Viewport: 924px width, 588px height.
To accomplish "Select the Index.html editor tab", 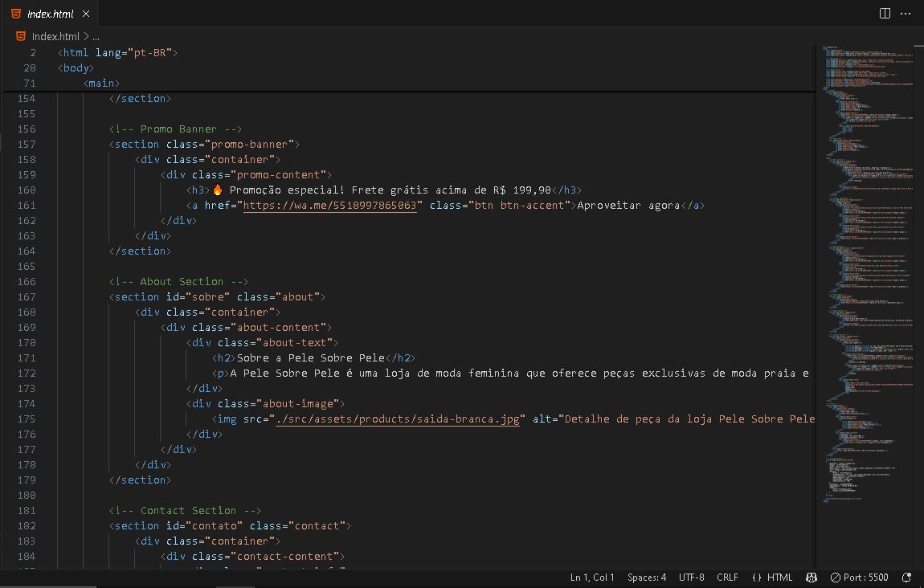I will [x=50, y=14].
